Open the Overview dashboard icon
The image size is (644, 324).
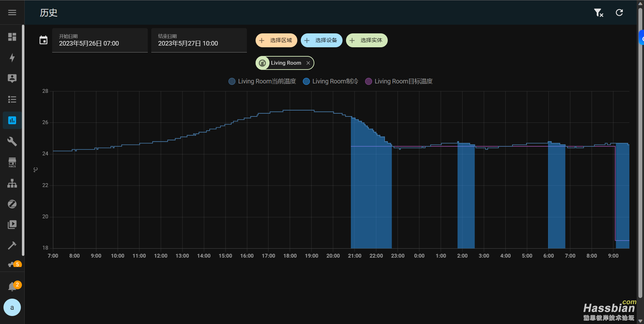pos(12,37)
